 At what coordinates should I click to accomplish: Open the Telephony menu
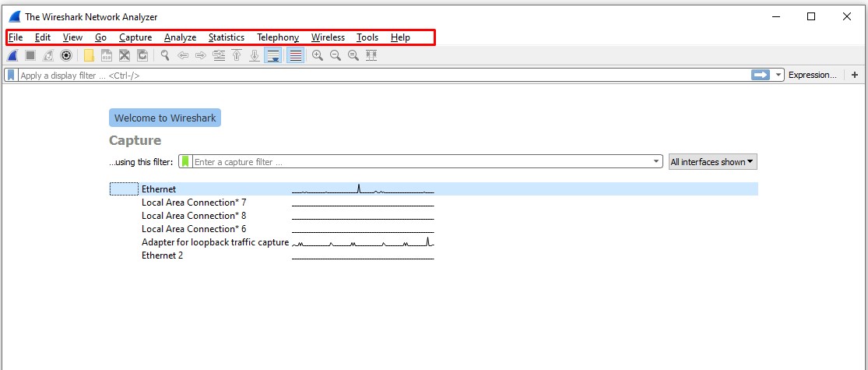[x=278, y=37]
